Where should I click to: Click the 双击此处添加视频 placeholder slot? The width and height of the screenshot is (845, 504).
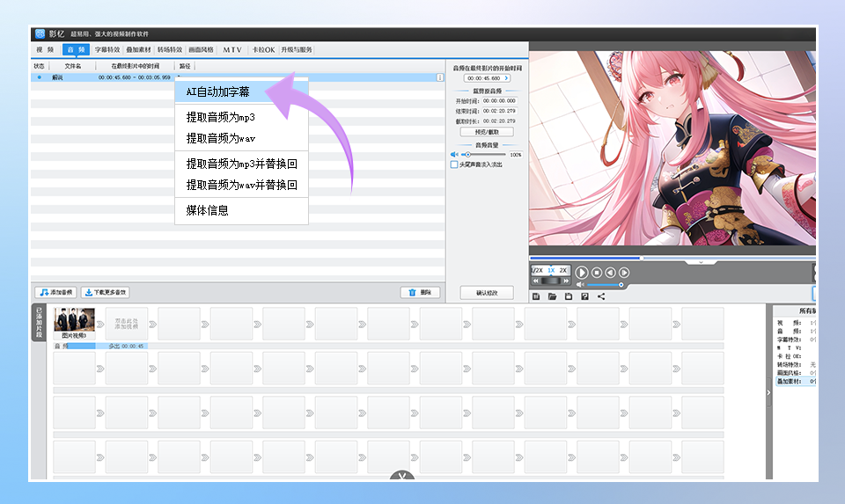click(127, 324)
